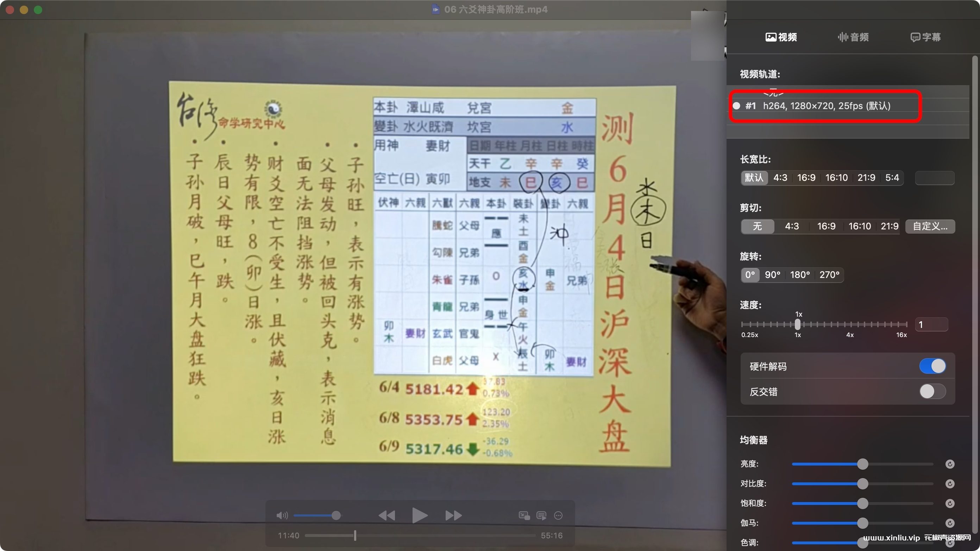
Task: Reset contrast (对比度) with its reset icon
Action: point(950,484)
